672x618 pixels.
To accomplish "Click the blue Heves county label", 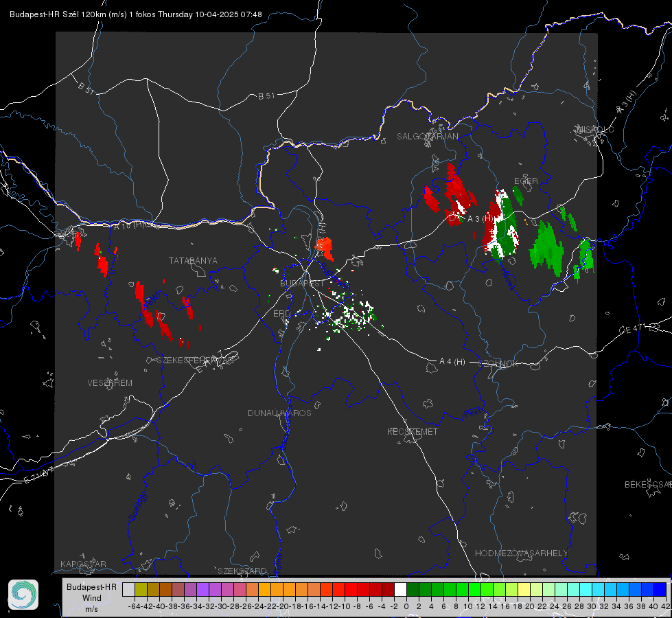I will (x=507, y=279).
